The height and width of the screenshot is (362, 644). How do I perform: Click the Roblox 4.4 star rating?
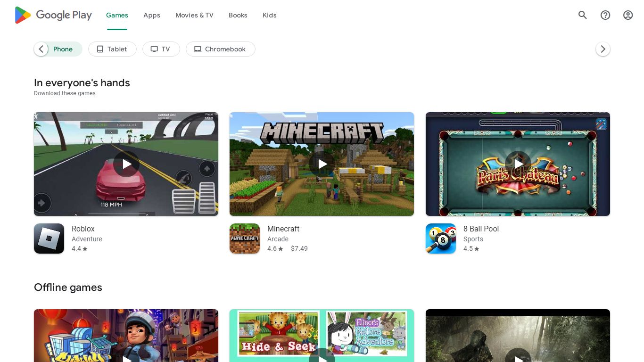coord(80,248)
